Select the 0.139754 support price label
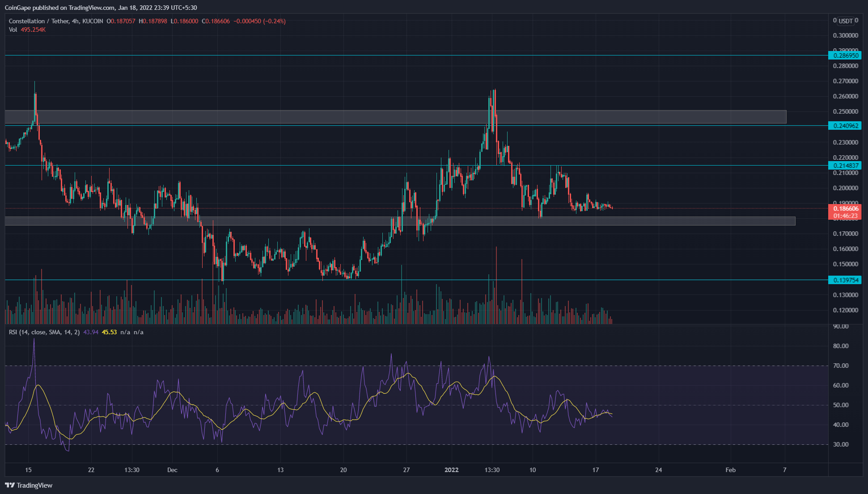868x494 pixels. (x=844, y=280)
